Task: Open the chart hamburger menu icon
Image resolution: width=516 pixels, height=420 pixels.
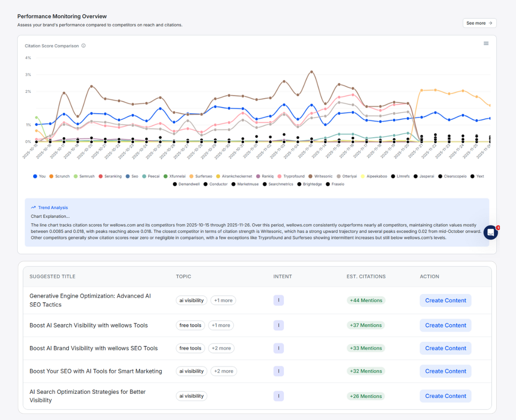Action: 486,43
